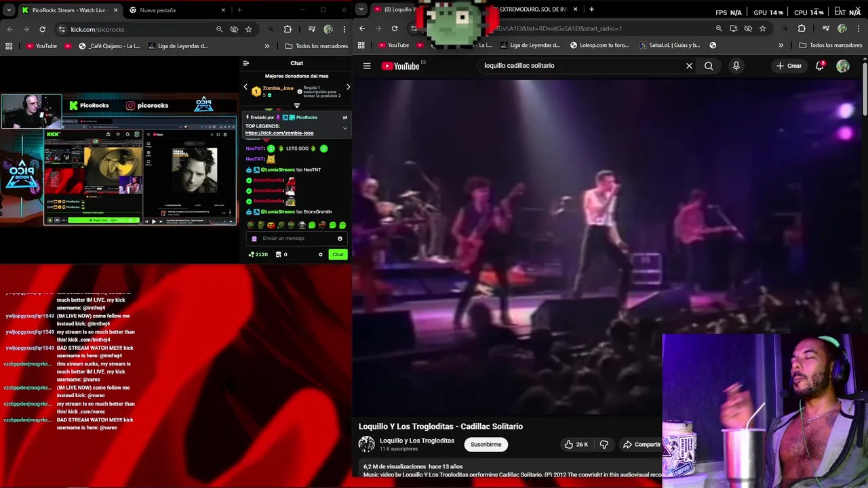Open new tab in the Kick window
868x488 pixels.
(239, 10)
